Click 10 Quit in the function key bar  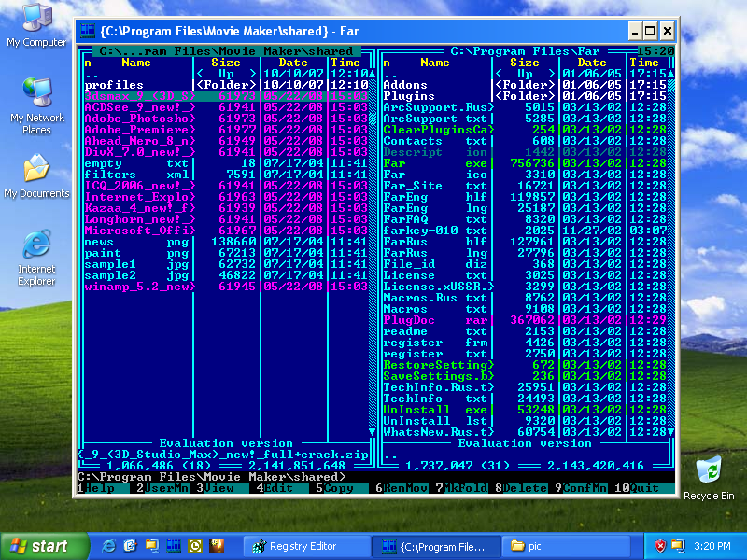tap(644, 488)
